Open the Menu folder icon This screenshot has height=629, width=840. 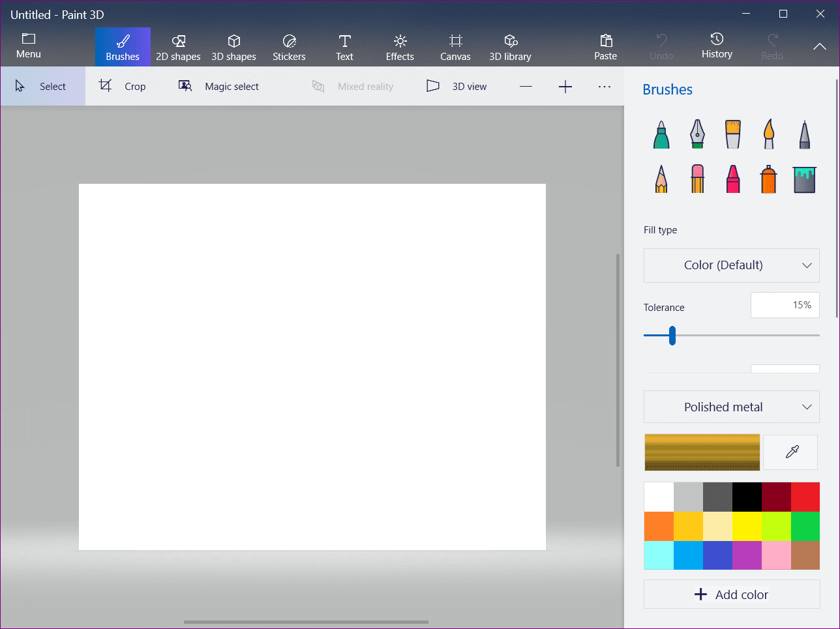click(29, 39)
